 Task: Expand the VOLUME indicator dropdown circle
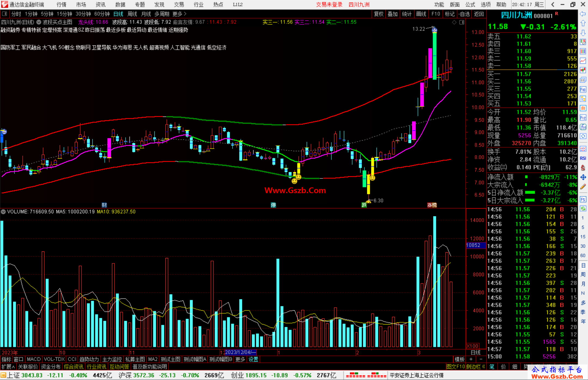[3, 212]
